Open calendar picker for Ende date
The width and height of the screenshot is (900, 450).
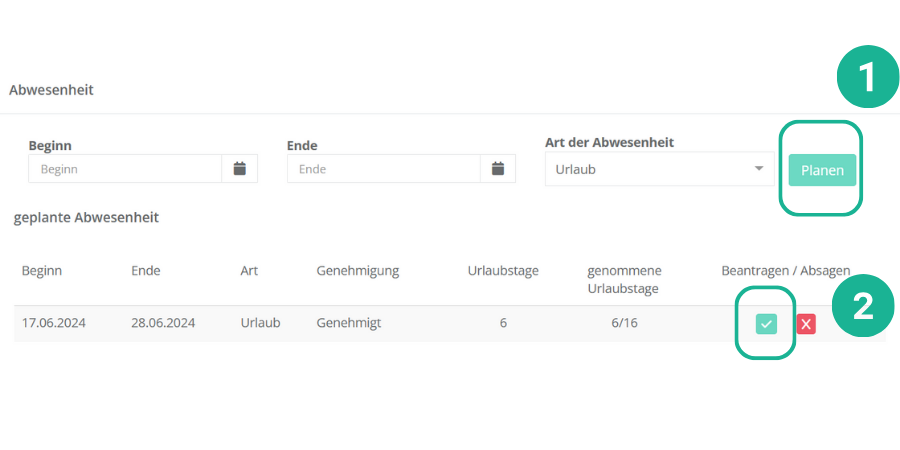click(498, 169)
